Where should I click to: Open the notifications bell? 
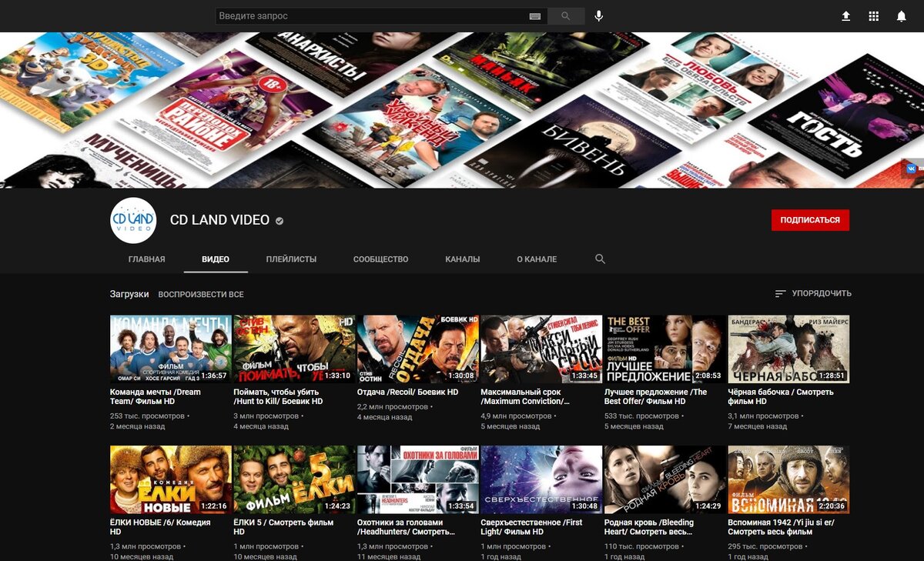click(x=902, y=16)
